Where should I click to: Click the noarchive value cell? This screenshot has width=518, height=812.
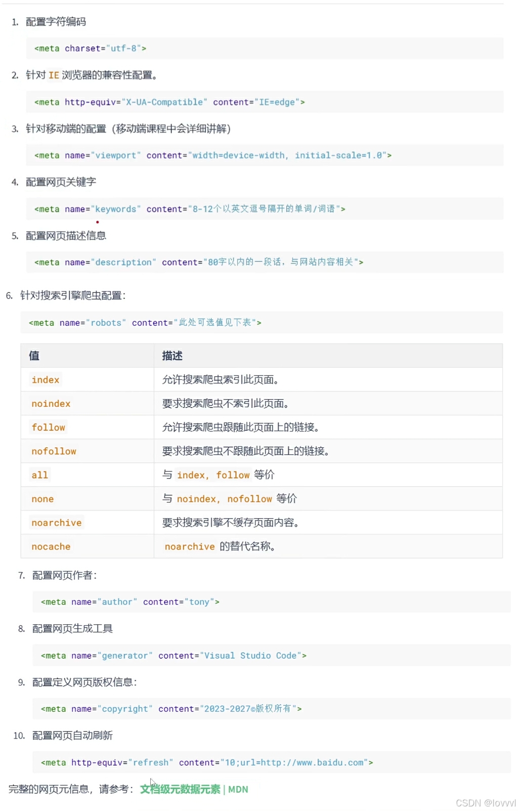88,522
